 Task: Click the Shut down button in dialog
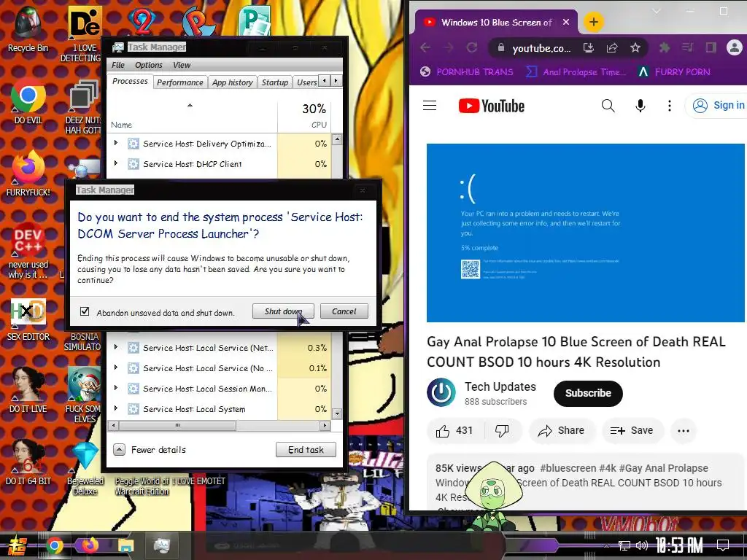pyautogui.click(x=283, y=311)
